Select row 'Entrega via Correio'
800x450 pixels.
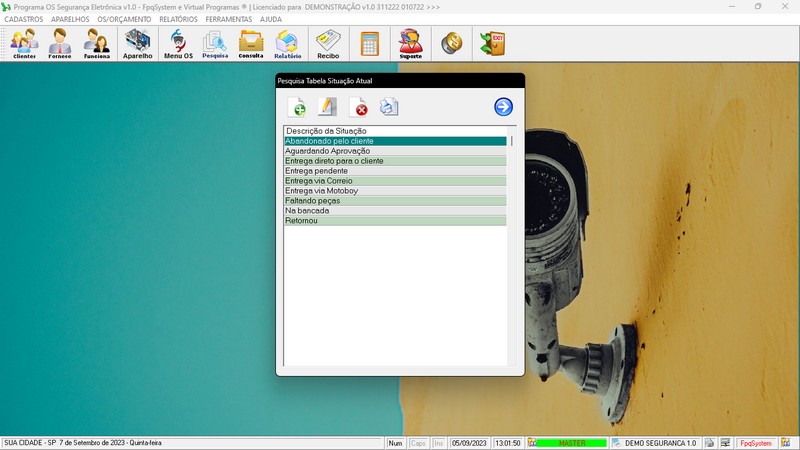click(395, 181)
